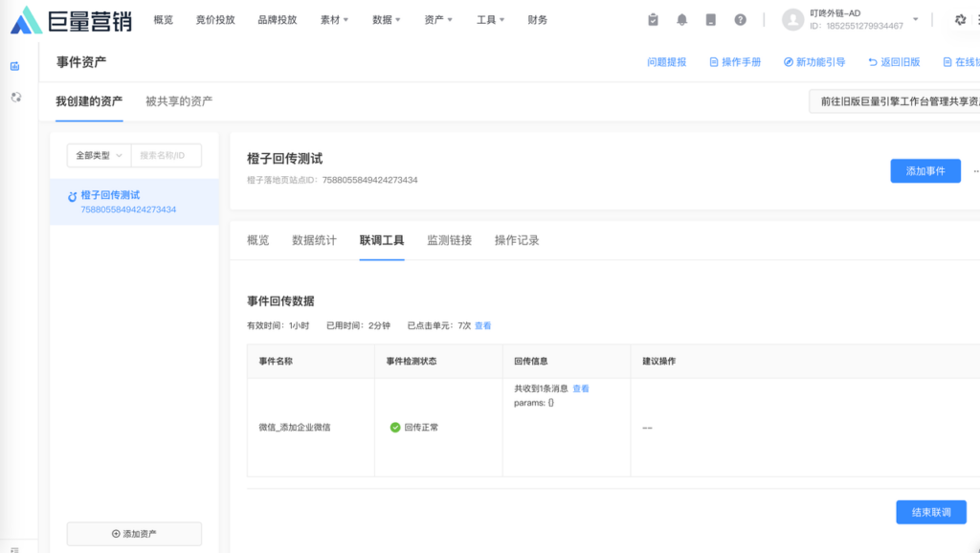Select the event assets icon in left sidebar
Viewport: 980px width, 553px height.
[x=15, y=66]
